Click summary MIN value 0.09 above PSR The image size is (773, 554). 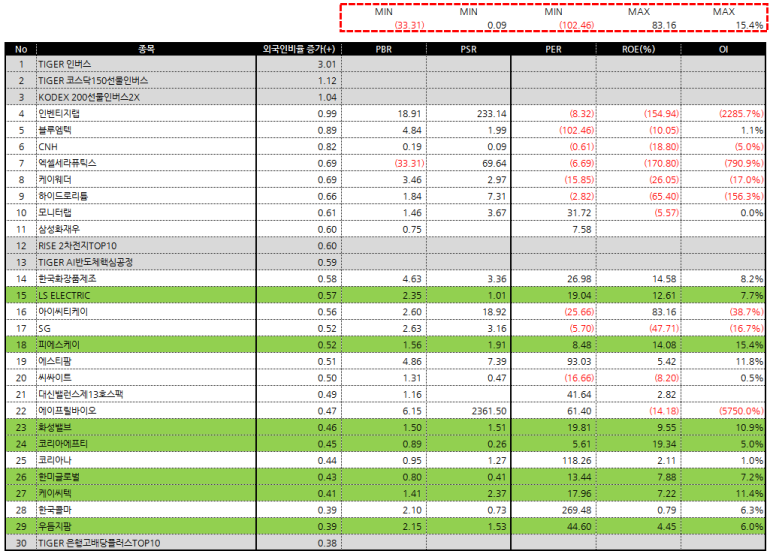[x=496, y=25]
